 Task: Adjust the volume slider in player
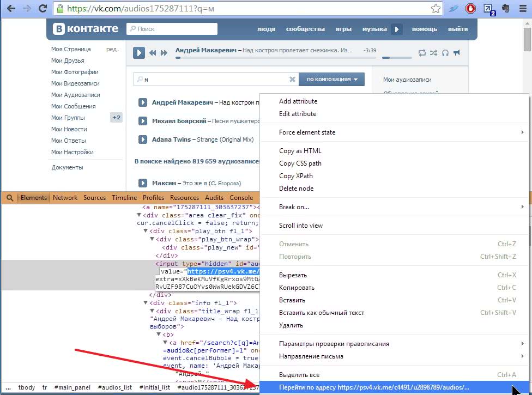point(397,58)
